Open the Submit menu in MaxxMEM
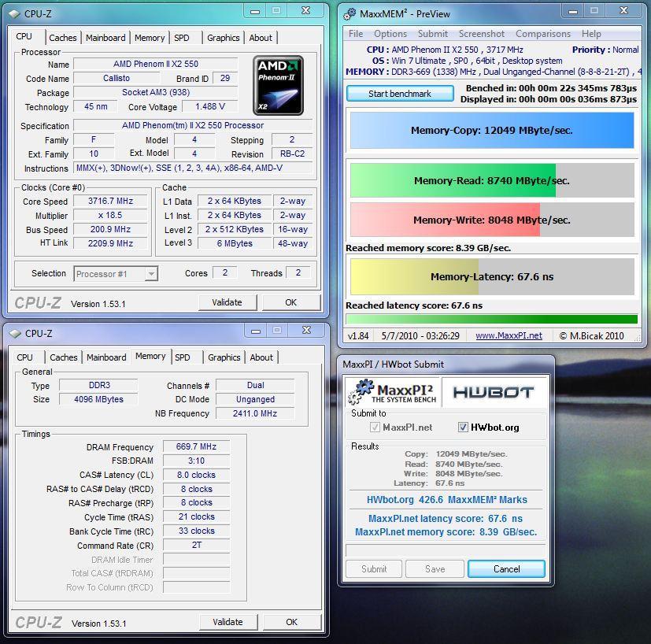651x644 pixels. pyautogui.click(x=433, y=34)
